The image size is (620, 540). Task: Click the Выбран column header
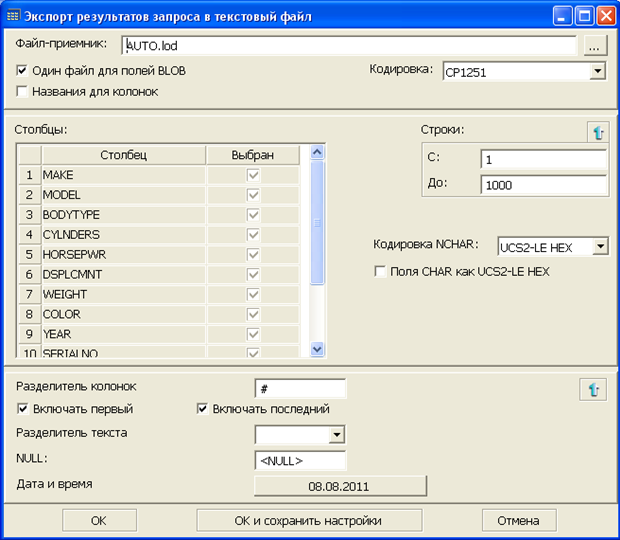click(252, 155)
